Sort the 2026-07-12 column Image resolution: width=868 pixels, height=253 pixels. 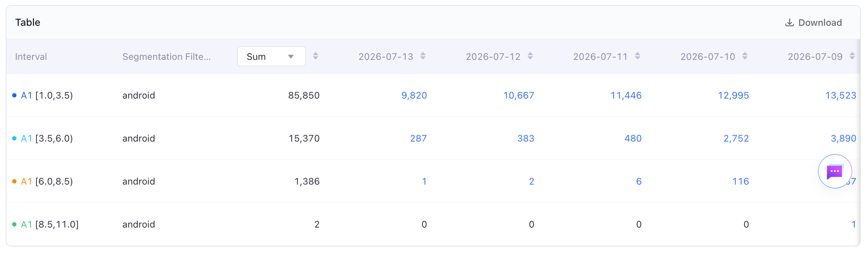point(530,56)
